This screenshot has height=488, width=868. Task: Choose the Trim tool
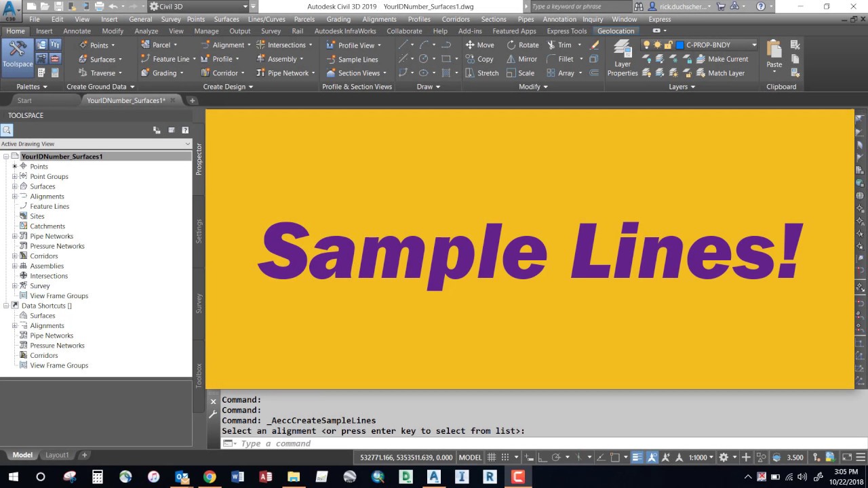559,45
